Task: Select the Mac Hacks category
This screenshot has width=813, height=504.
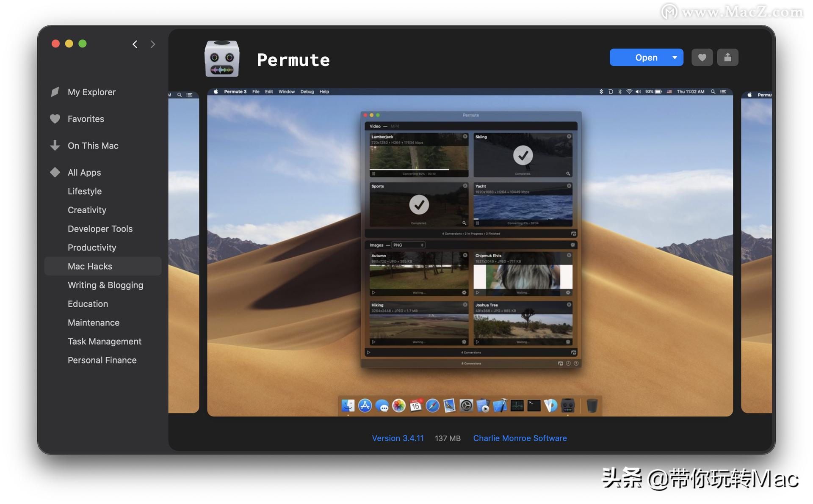Action: coord(90,266)
